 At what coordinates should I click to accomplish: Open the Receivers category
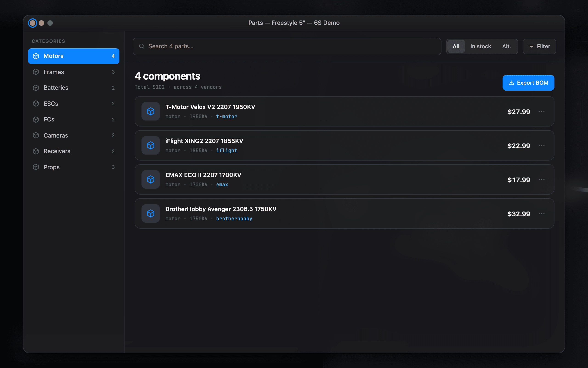click(74, 151)
